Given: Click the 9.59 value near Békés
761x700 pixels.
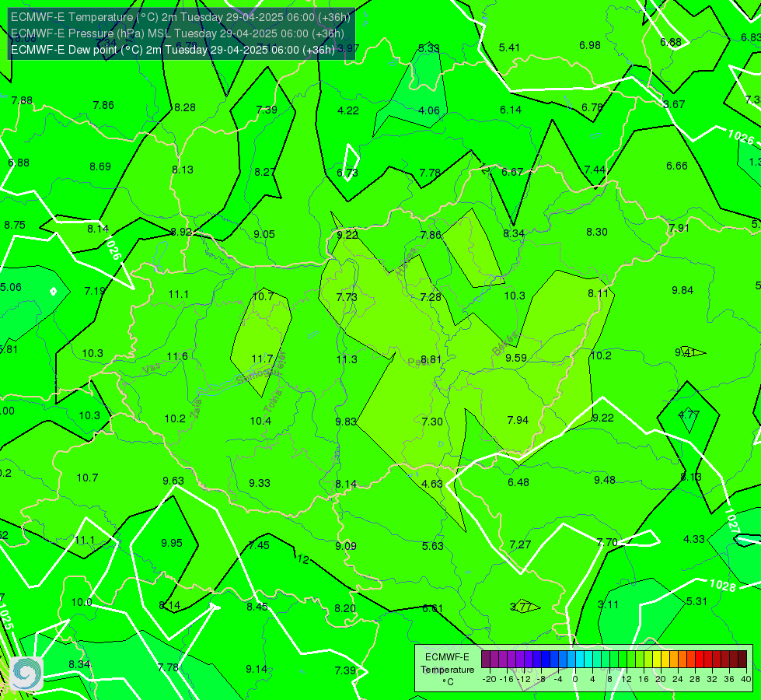Looking at the screenshot, I should (x=516, y=358).
